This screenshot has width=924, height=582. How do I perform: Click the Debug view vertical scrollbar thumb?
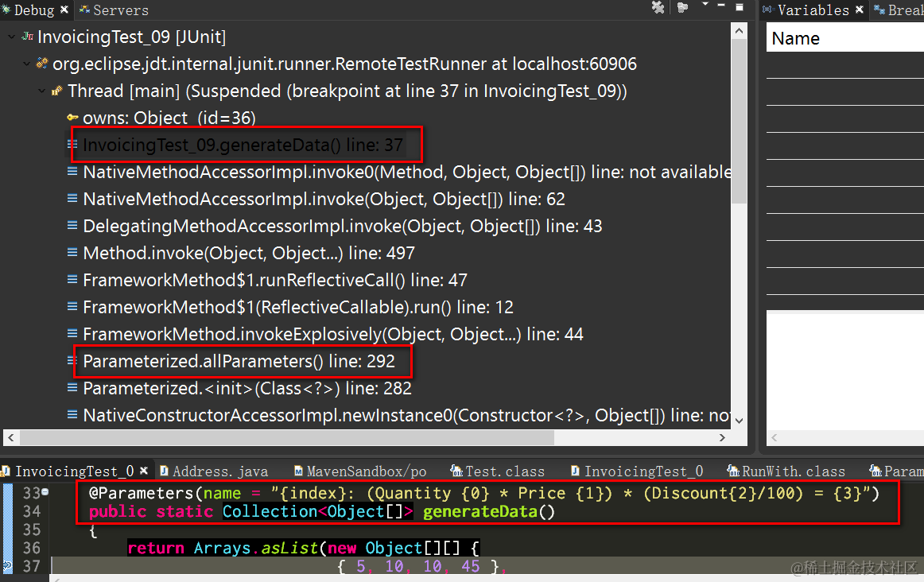(739, 122)
